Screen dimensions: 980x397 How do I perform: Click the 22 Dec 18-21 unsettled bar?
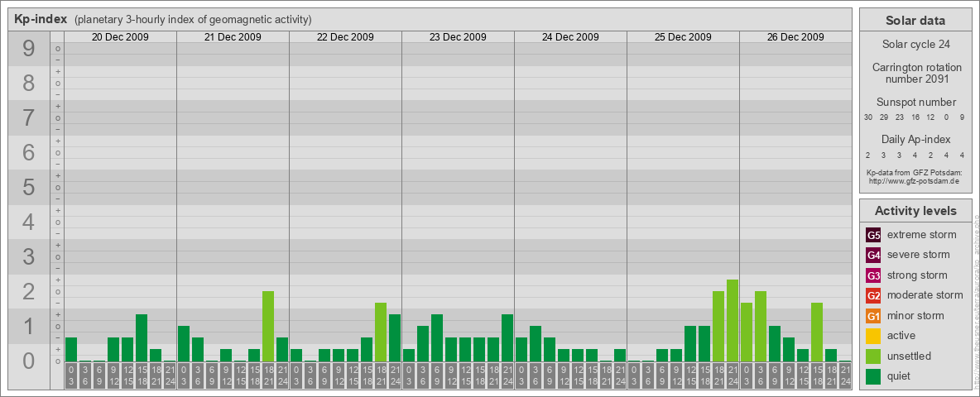click(381, 332)
